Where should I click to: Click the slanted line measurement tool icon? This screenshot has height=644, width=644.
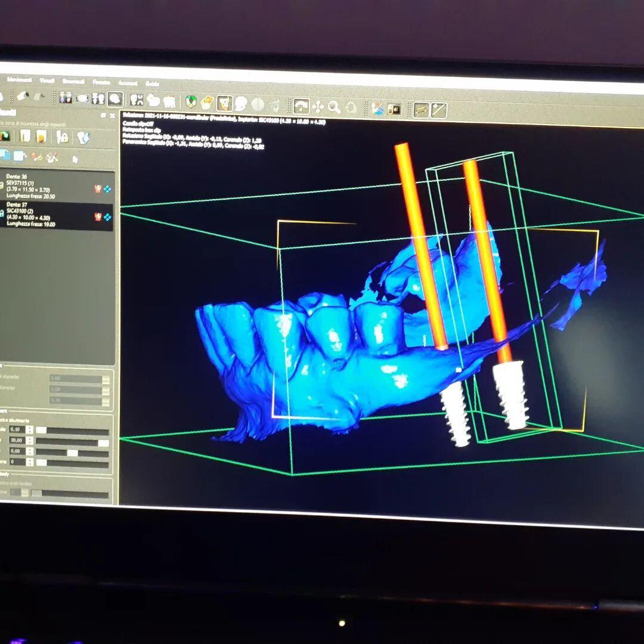[439, 110]
